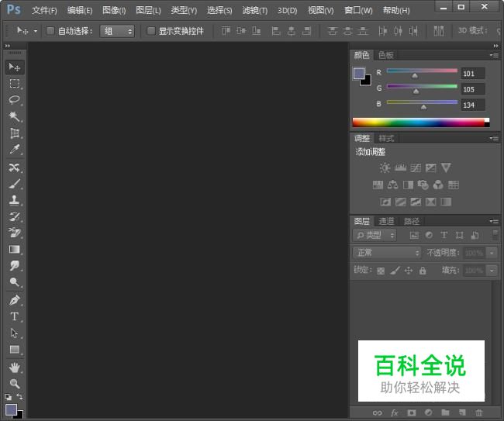This screenshot has height=421, width=504.
Task: Switch to the 色板 tab
Action: pyautogui.click(x=385, y=55)
